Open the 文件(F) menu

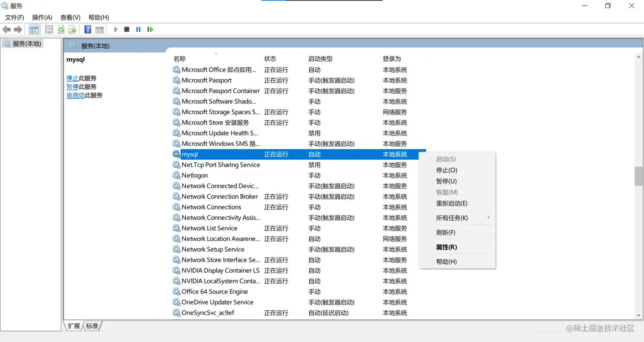[14, 17]
